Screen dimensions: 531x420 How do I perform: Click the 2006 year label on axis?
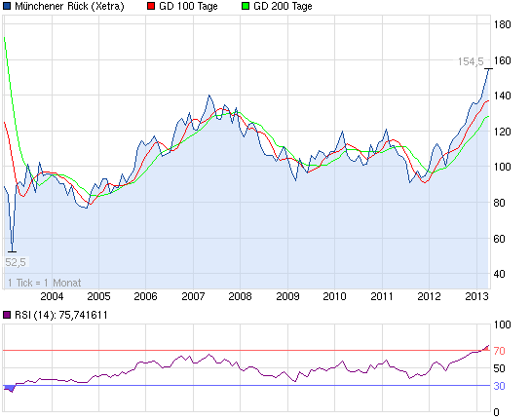[145, 296]
